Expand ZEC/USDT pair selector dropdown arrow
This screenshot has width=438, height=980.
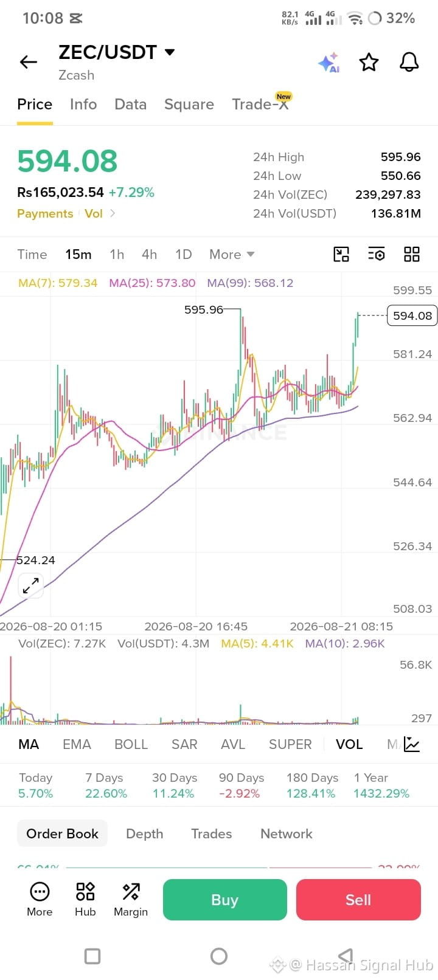click(x=170, y=52)
